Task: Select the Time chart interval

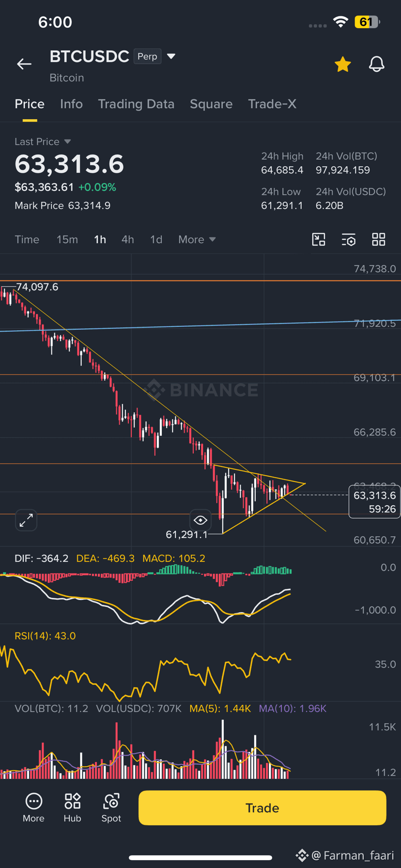Action: click(27, 239)
